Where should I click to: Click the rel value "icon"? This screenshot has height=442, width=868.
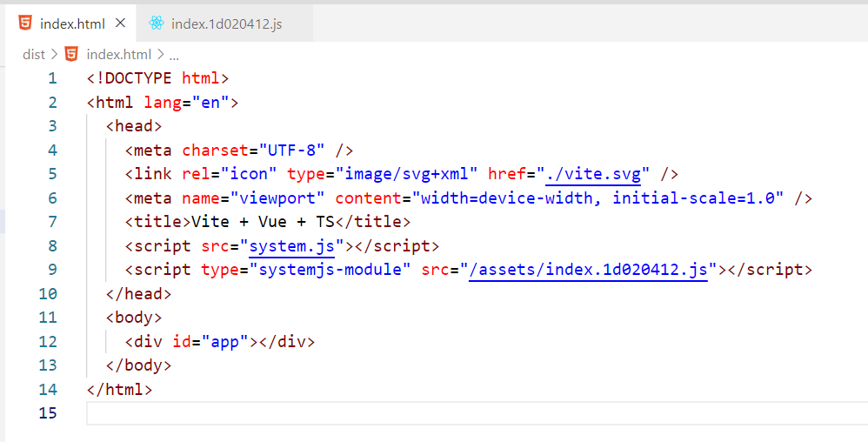pyautogui.click(x=249, y=174)
